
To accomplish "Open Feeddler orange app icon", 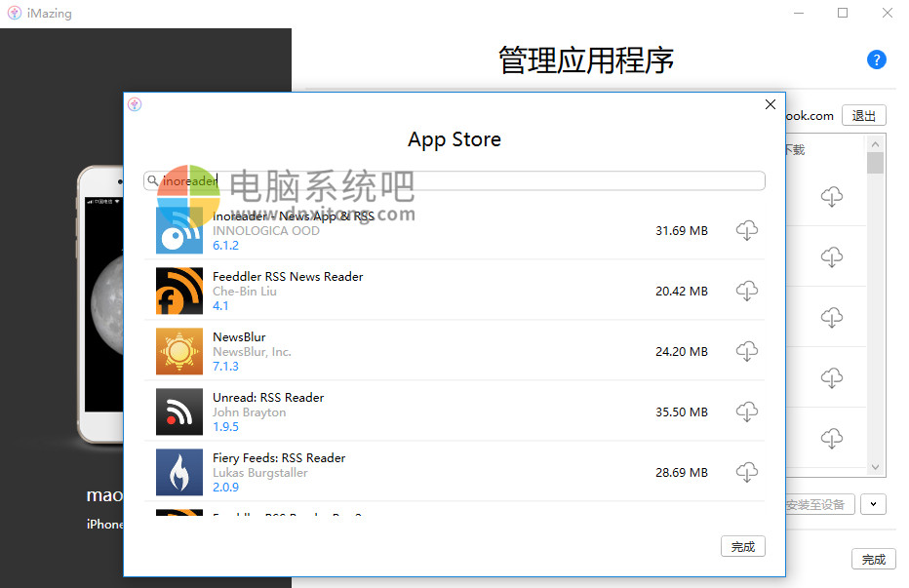I will [x=179, y=291].
